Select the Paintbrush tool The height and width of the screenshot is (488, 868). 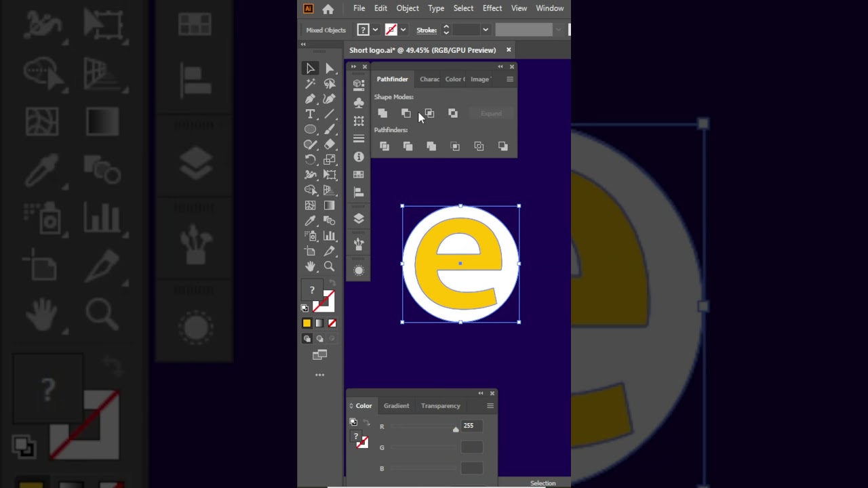(x=330, y=129)
